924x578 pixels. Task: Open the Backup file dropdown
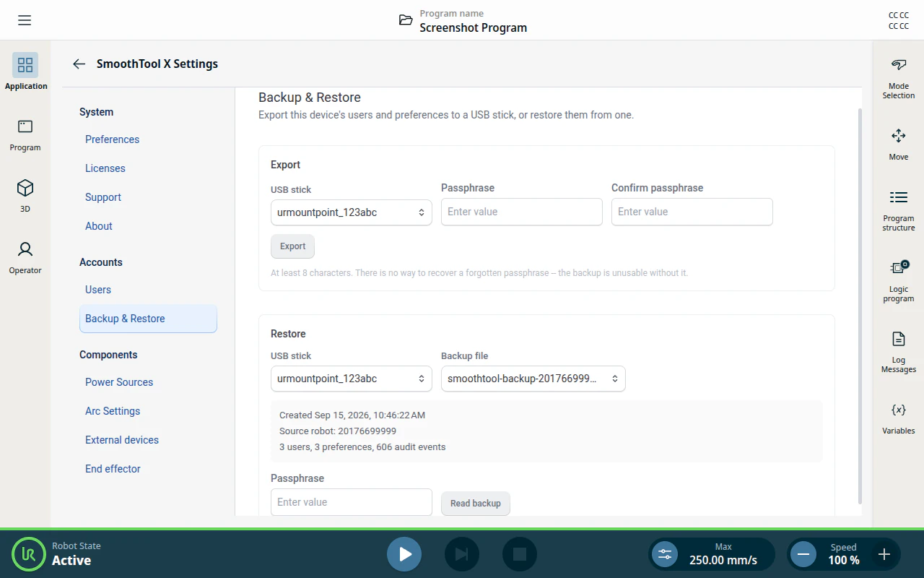533,379
